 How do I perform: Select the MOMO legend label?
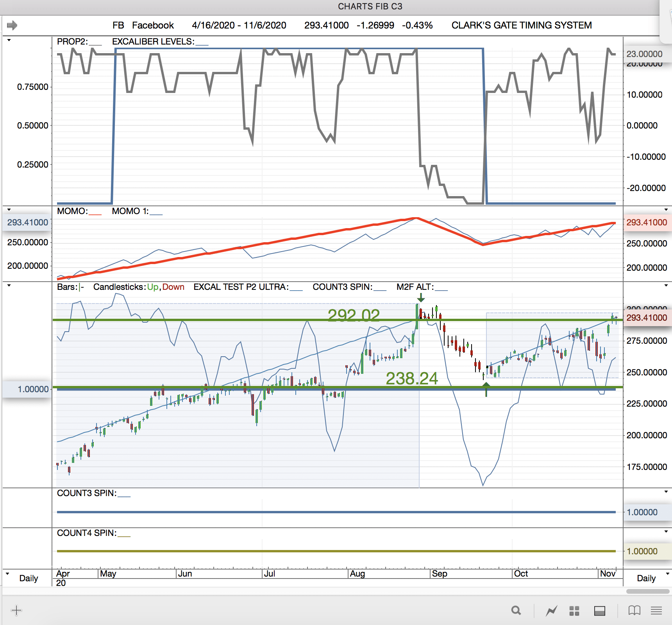click(73, 211)
